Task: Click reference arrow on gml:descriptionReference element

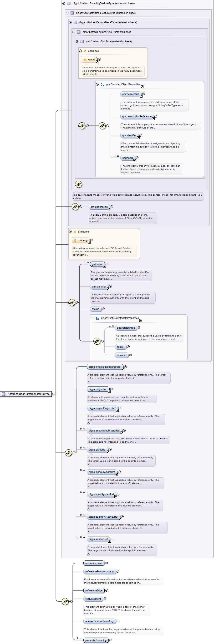Action: coord(153,119)
